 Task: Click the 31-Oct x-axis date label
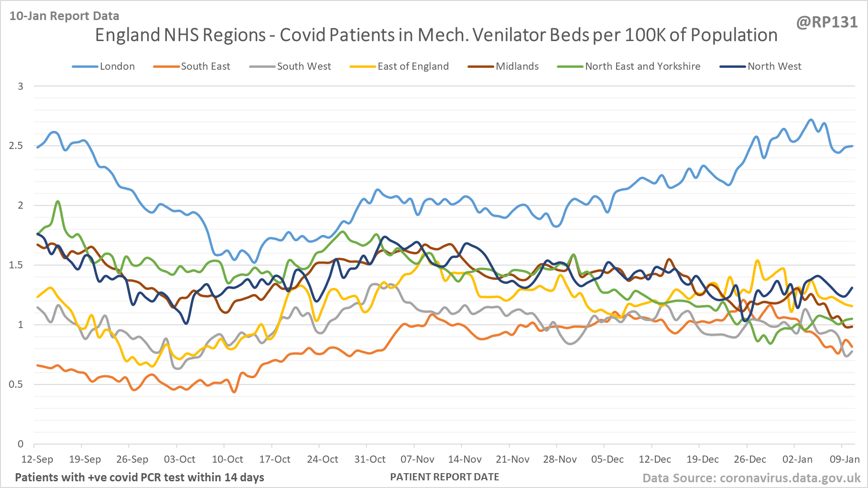tap(370, 459)
